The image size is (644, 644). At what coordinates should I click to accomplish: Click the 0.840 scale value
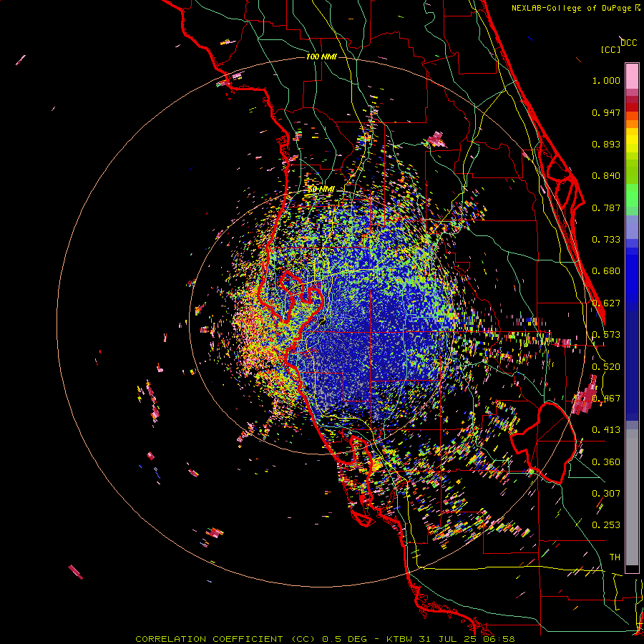coord(606,176)
